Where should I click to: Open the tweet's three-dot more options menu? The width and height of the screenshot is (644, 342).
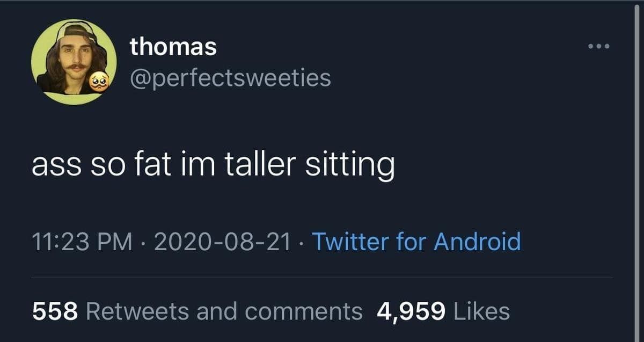coord(598,47)
